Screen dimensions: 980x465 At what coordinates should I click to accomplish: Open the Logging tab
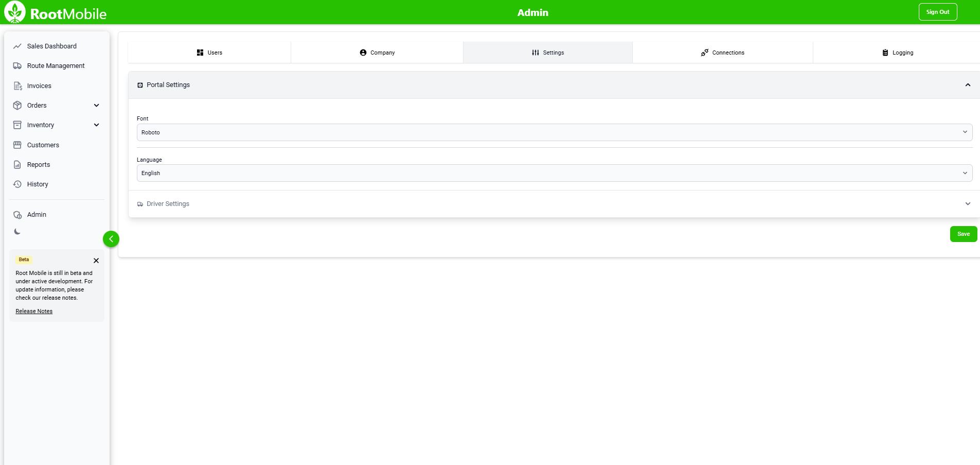(897, 53)
